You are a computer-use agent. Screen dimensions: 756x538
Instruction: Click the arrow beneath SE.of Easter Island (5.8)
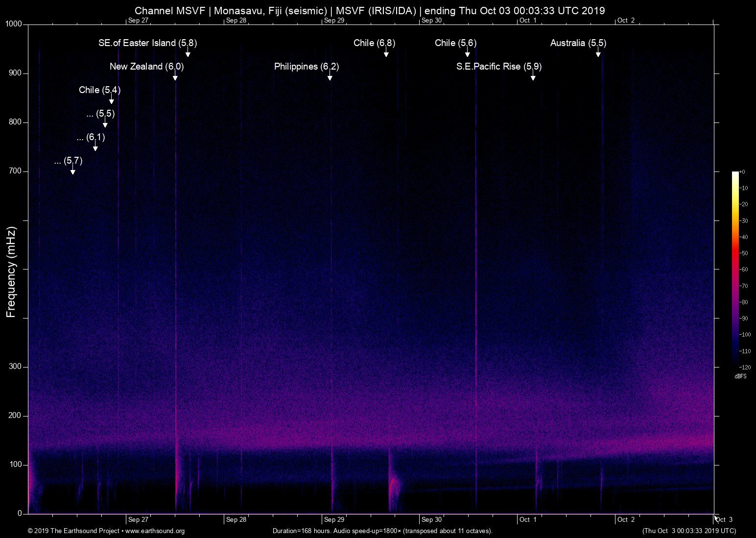click(x=188, y=53)
